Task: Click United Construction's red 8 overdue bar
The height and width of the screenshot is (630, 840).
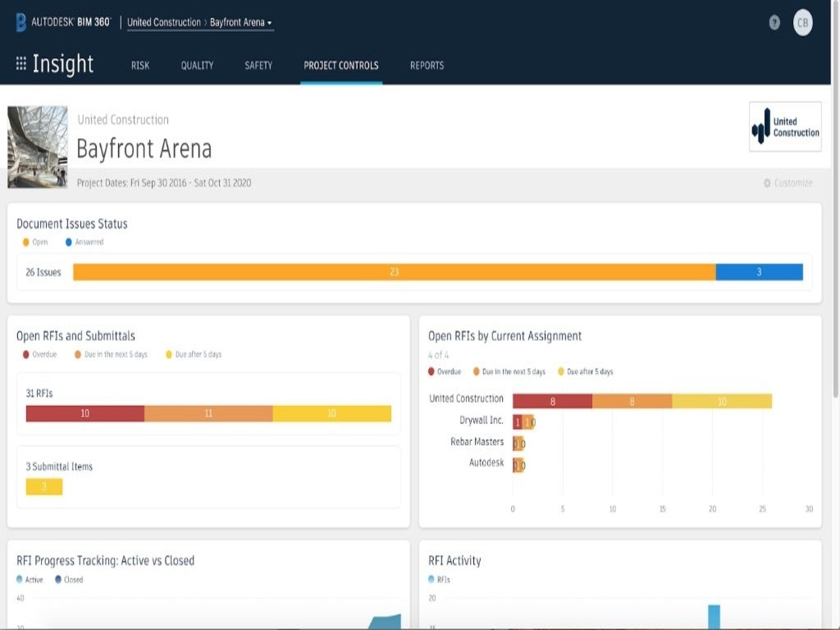Action: click(552, 401)
